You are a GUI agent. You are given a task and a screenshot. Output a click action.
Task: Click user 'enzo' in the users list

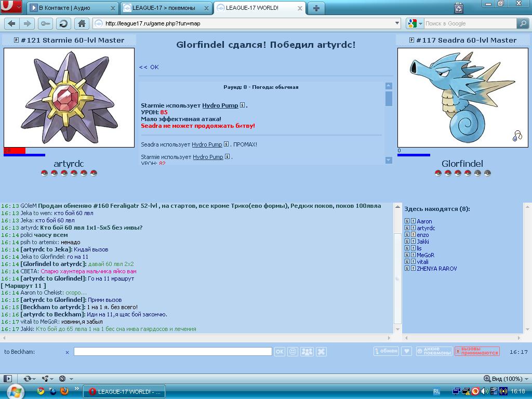[x=423, y=235]
